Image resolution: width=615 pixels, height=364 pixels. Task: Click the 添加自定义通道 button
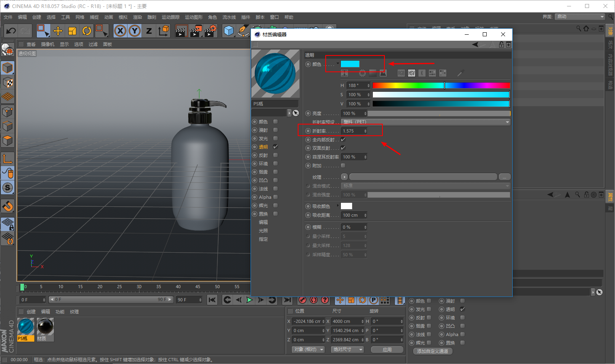(433, 351)
